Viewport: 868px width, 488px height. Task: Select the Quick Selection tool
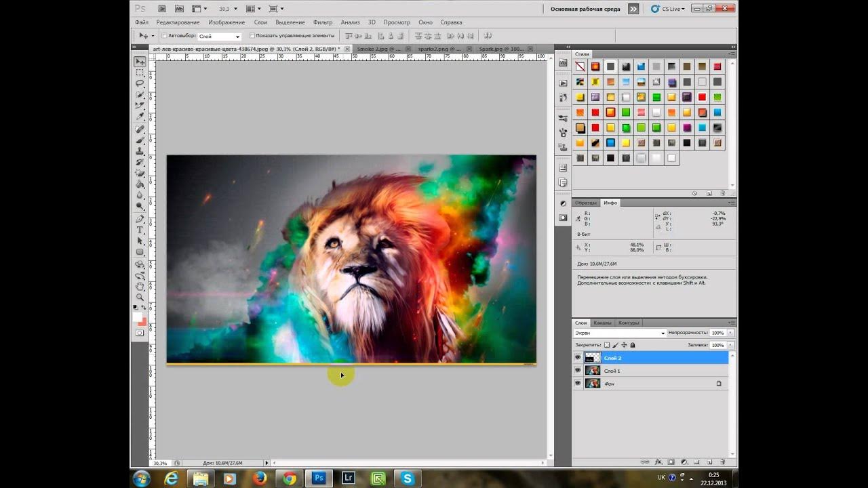[140, 94]
